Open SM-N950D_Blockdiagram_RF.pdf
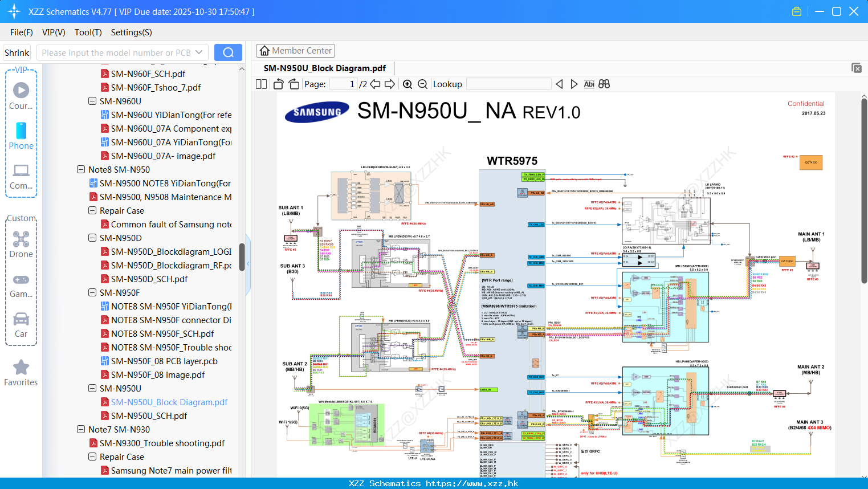This screenshot has width=868, height=489. (x=171, y=265)
